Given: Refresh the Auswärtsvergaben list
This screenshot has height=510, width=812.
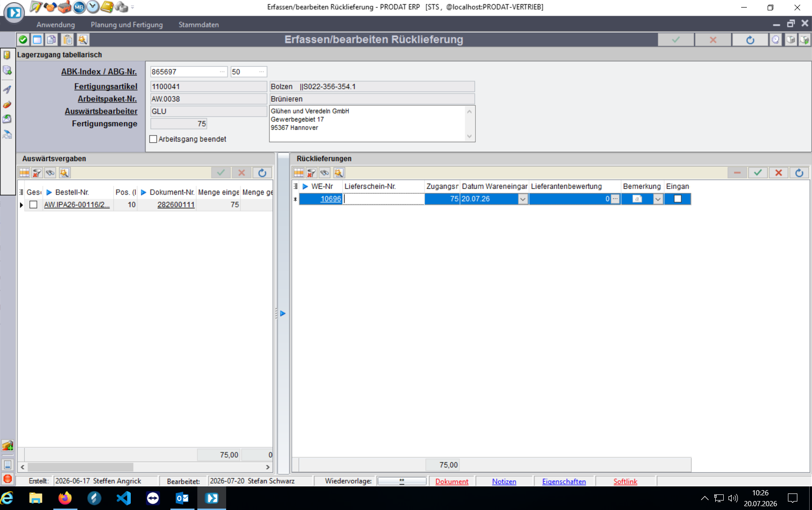Looking at the screenshot, I should [x=262, y=173].
